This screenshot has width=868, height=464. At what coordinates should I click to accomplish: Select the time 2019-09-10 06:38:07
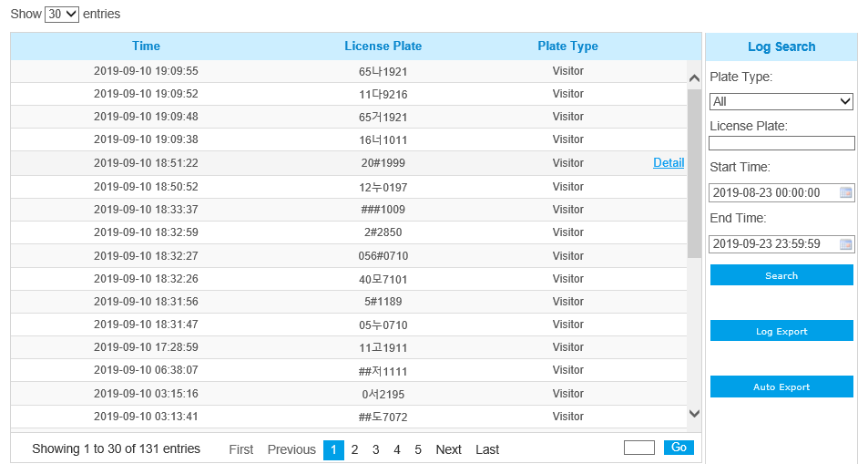pyautogui.click(x=146, y=370)
